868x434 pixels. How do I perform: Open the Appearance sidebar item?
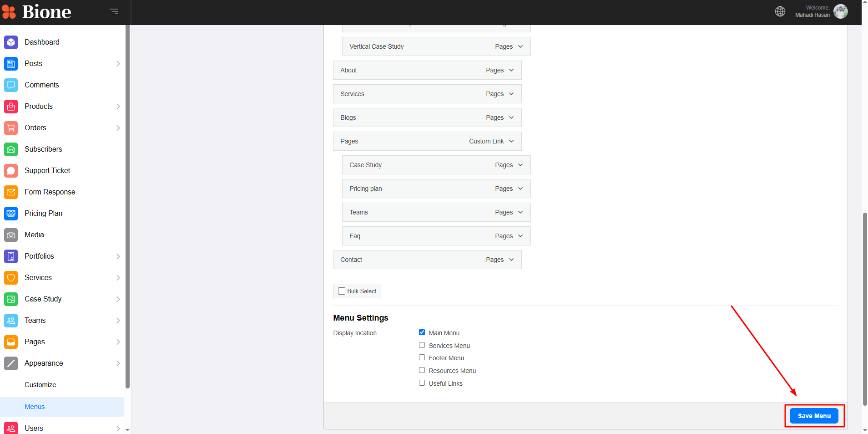click(62, 363)
